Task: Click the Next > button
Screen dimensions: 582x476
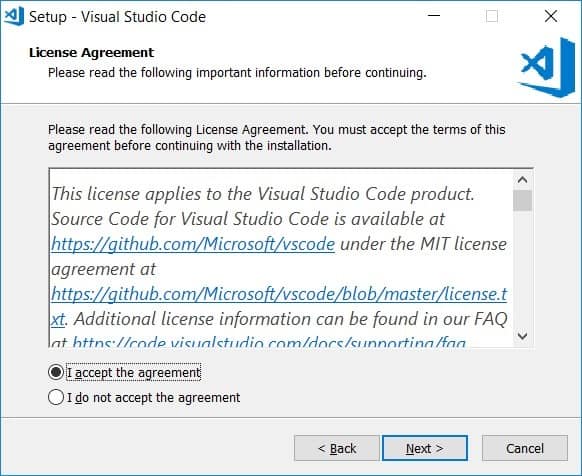Action: (425, 448)
